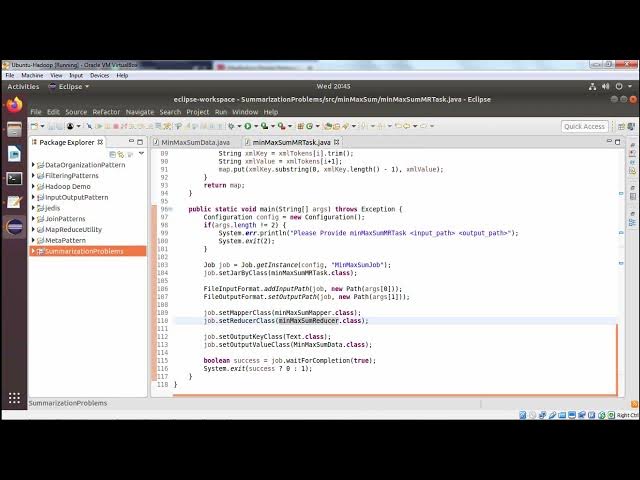Click the Quick Access field
This screenshot has height=480, width=640.
[584, 127]
